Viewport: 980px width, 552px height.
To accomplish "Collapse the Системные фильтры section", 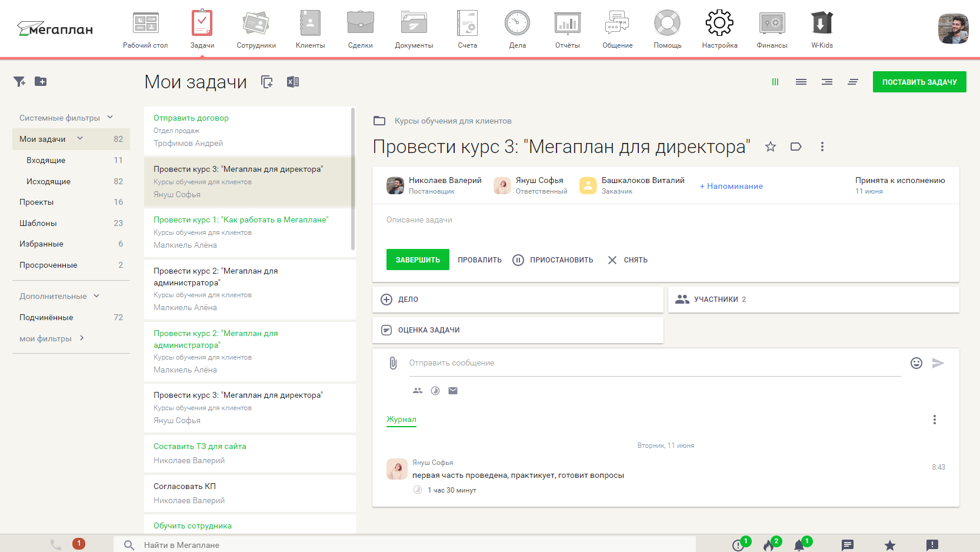I will pos(110,117).
